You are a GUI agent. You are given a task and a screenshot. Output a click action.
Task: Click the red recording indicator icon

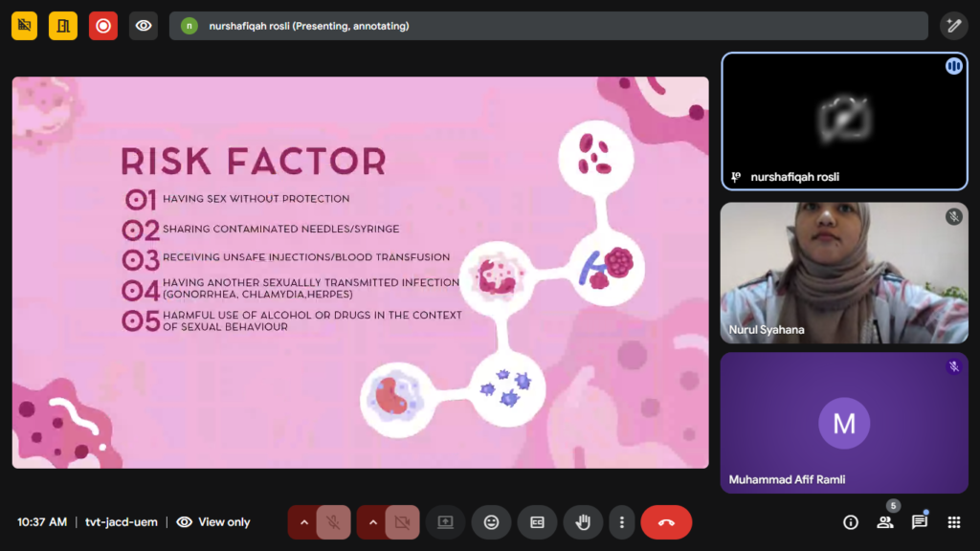pos(103,26)
